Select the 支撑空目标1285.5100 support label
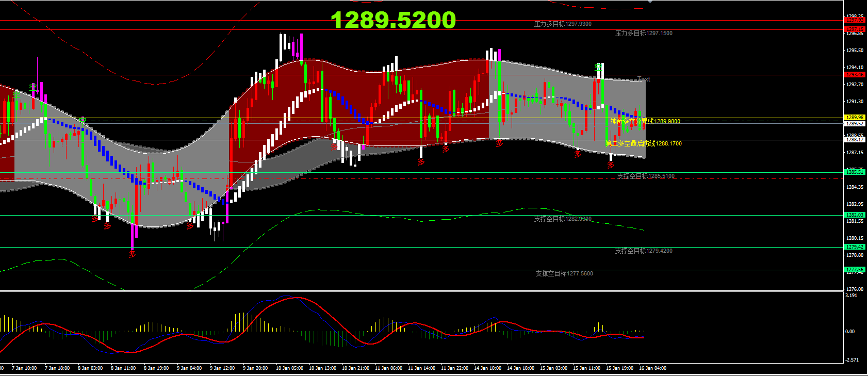The width and height of the screenshot is (868, 376). tap(646, 176)
